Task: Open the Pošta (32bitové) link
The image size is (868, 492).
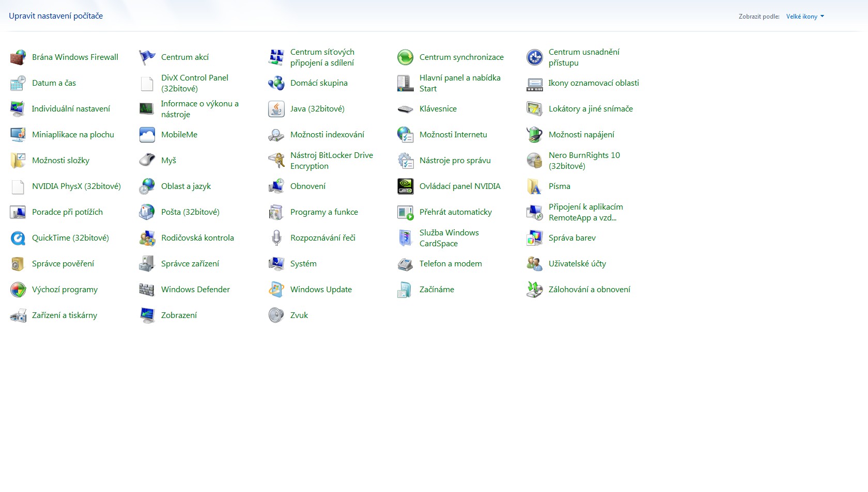Action: (190, 212)
